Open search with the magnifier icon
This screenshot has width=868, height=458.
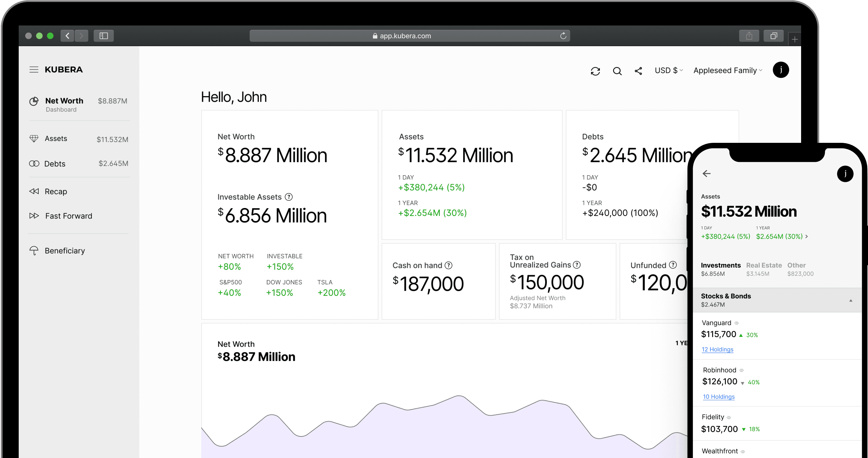(x=617, y=71)
